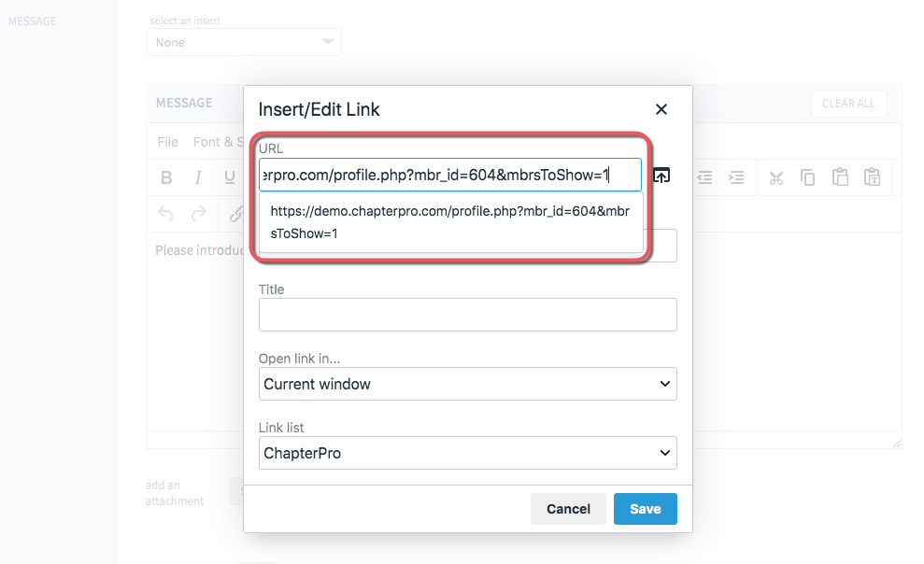This screenshot has height=564, width=924.
Task: Click the Decrease indent icon
Action: point(704,177)
